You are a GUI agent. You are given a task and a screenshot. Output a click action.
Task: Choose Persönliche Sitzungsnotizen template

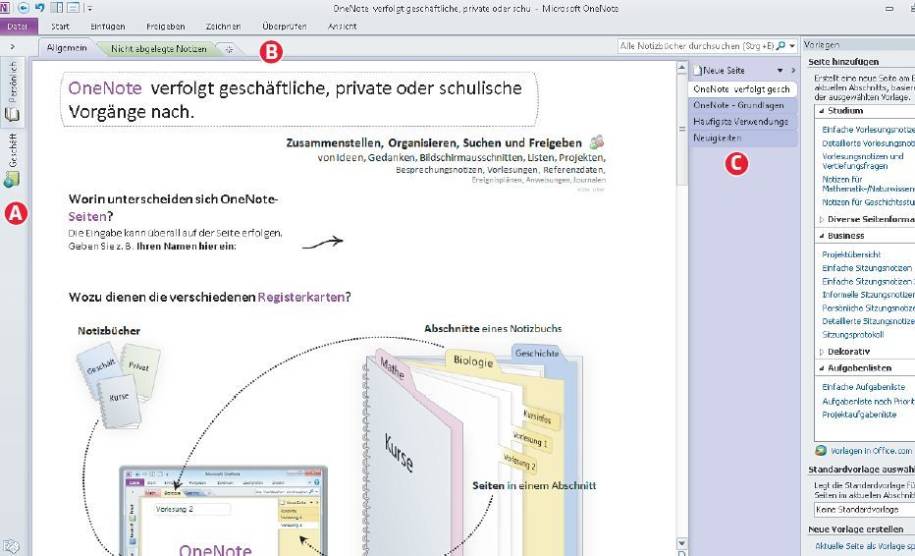pos(868,308)
